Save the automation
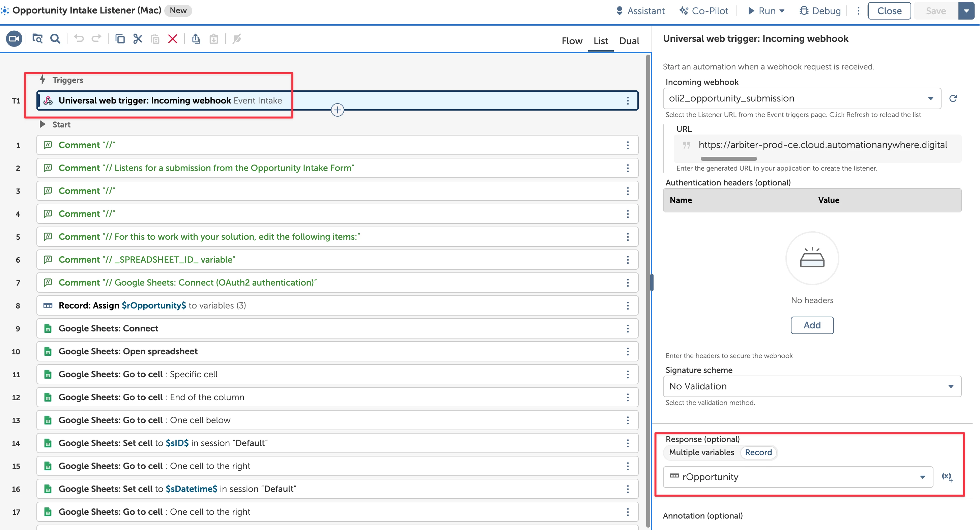 point(935,11)
